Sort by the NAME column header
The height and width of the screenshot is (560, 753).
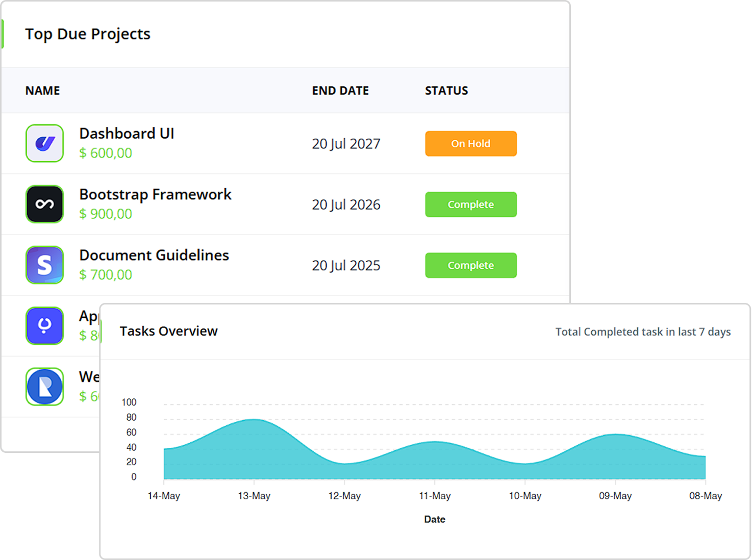click(43, 91)
